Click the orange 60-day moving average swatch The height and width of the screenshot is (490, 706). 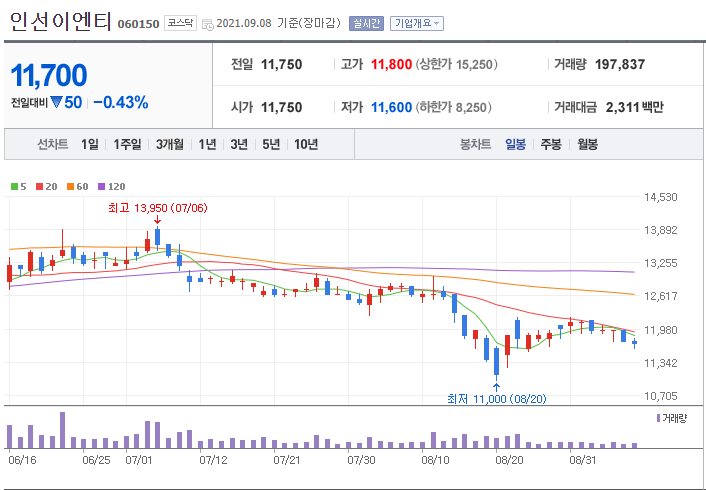[x=70, y=186]
